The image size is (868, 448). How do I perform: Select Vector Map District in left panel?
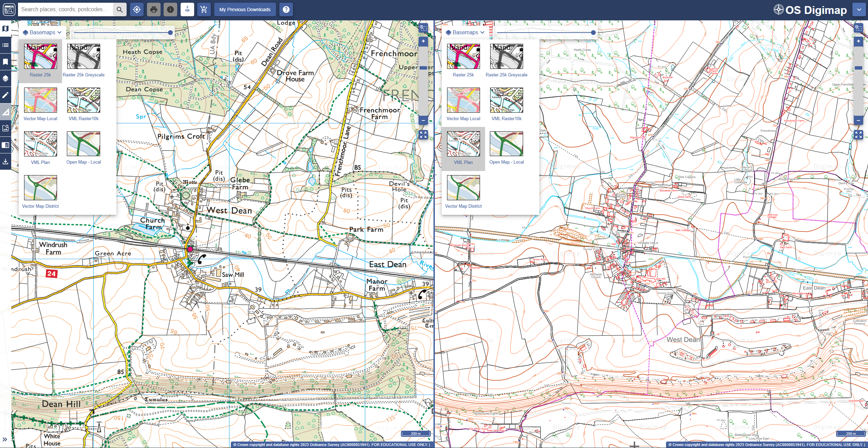[x=40, y=192]
